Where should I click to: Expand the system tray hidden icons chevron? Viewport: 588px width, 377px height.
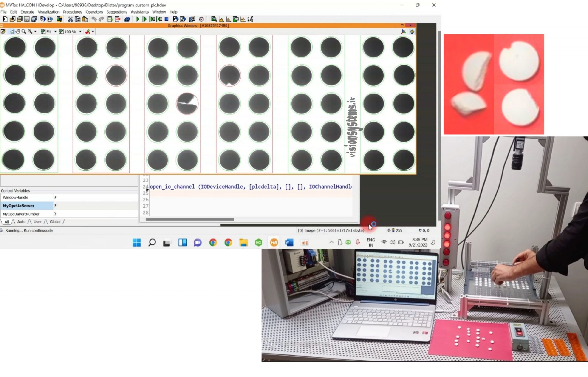point(331,242)
